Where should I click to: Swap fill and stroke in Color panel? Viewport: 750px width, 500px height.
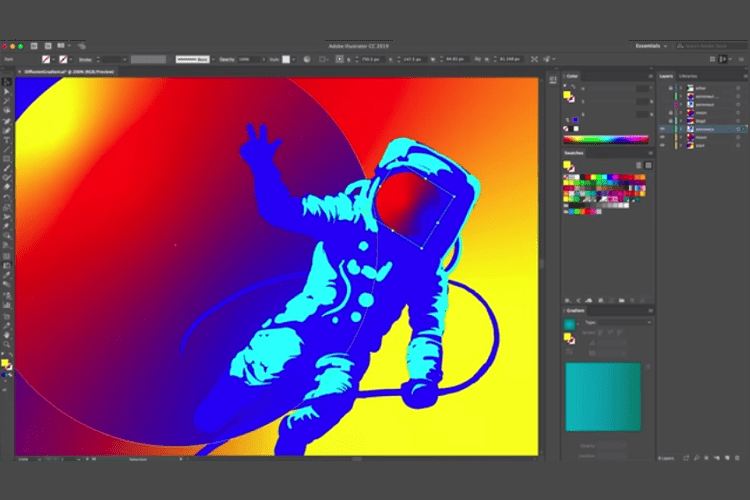point(573,88)
